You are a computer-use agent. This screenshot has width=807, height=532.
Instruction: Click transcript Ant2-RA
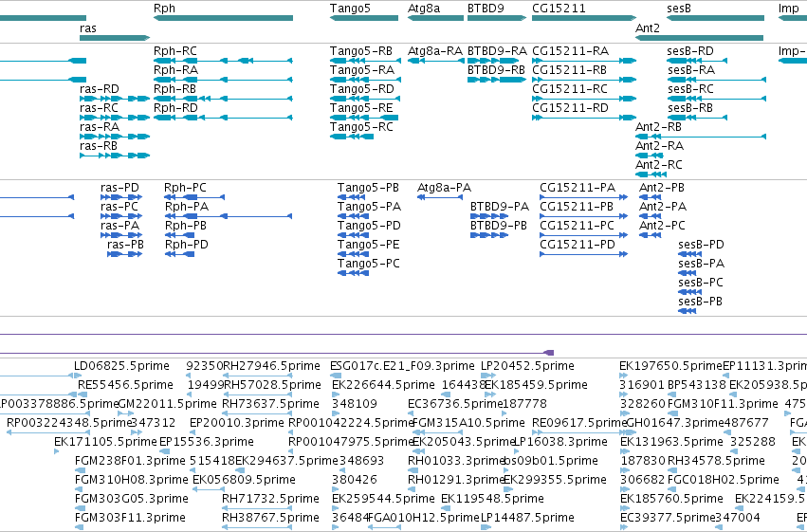point(650,156)
